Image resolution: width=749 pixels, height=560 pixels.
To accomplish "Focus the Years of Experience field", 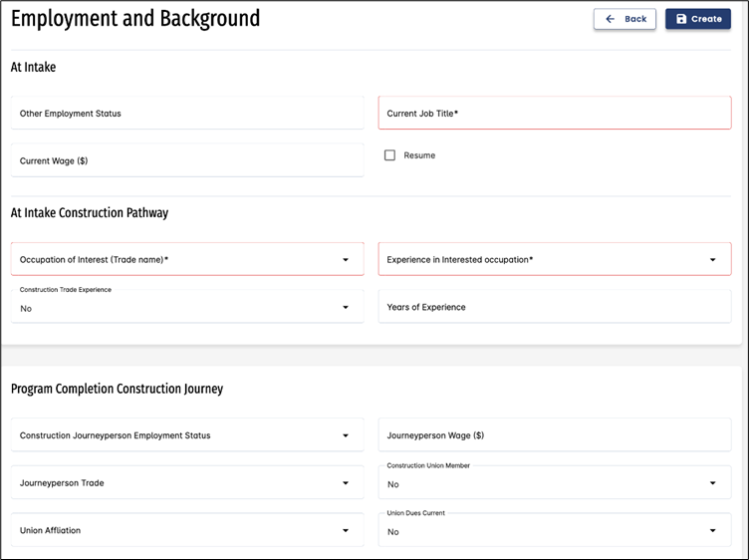I will (555, 307).
